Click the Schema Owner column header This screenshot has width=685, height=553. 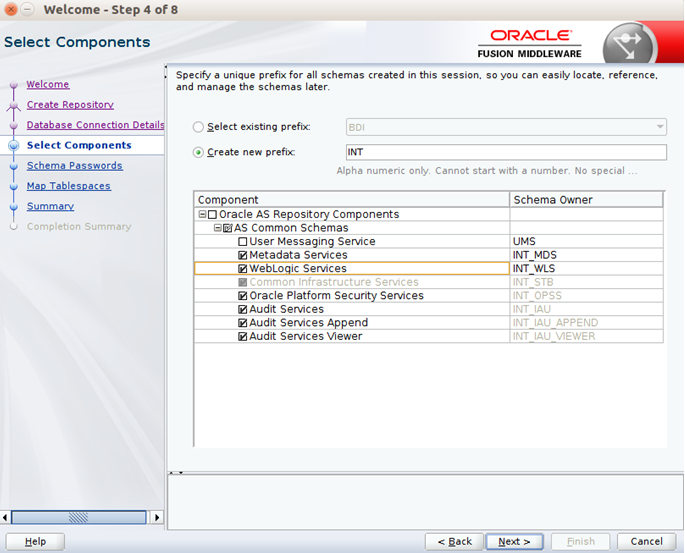(586, 200)
